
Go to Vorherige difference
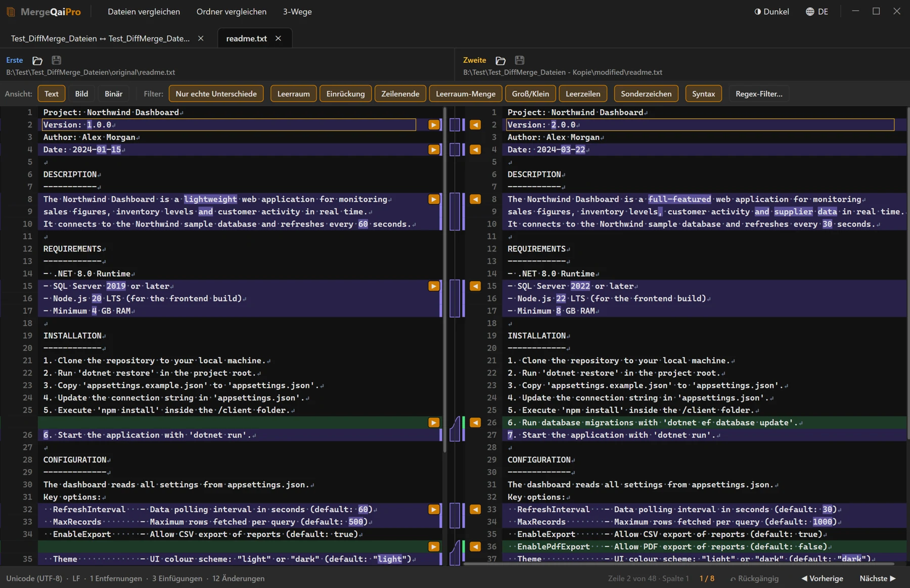[x=823, y=578]
